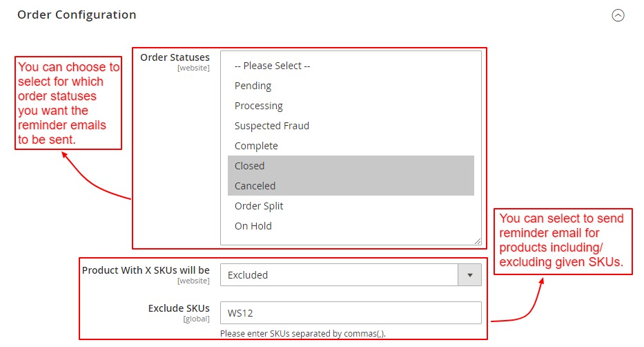Image resolution: width=644 pixels, height=347 pixels.
Task: Click the Exclude SKUs field label
Action: coord(178,308)
